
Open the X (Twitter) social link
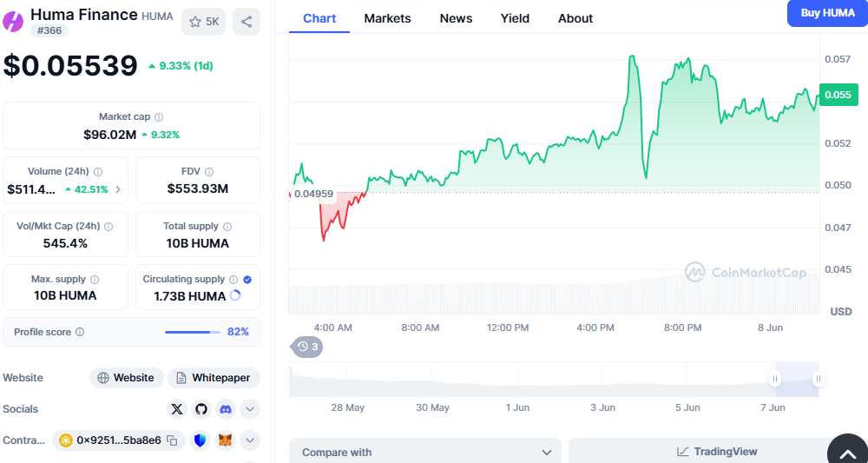176,409
